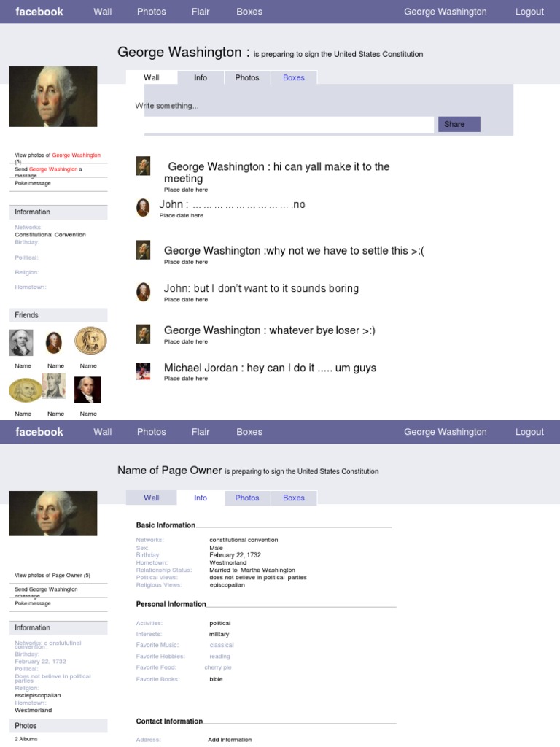
Task: Click George Washington in the lower navigation bar
Action: [x=446, y=432]
